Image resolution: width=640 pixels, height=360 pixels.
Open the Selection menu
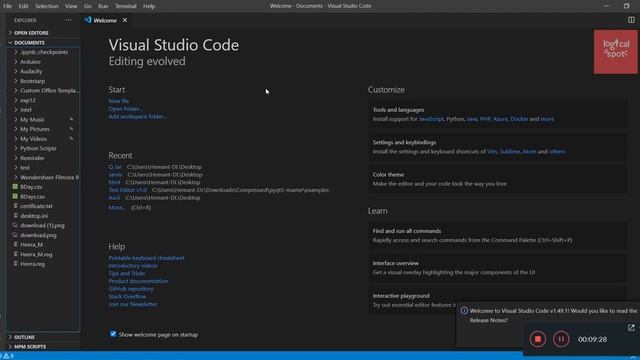47,6
